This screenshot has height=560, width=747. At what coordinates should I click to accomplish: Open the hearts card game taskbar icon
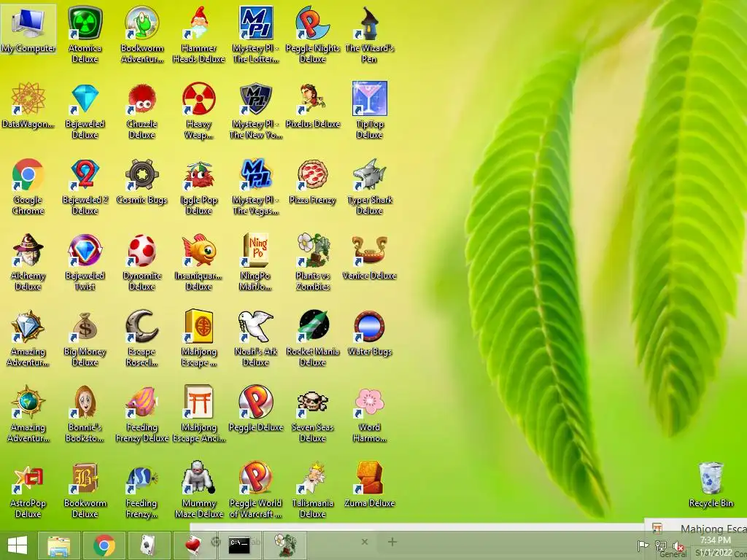[194, 545]
